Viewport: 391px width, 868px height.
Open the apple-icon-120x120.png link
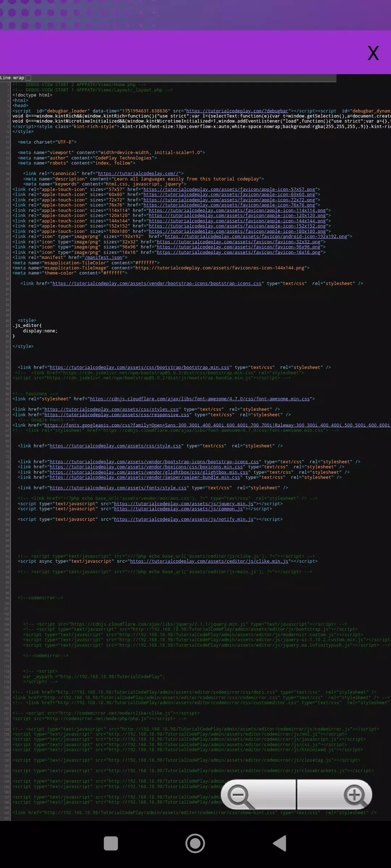click(237, 216)
